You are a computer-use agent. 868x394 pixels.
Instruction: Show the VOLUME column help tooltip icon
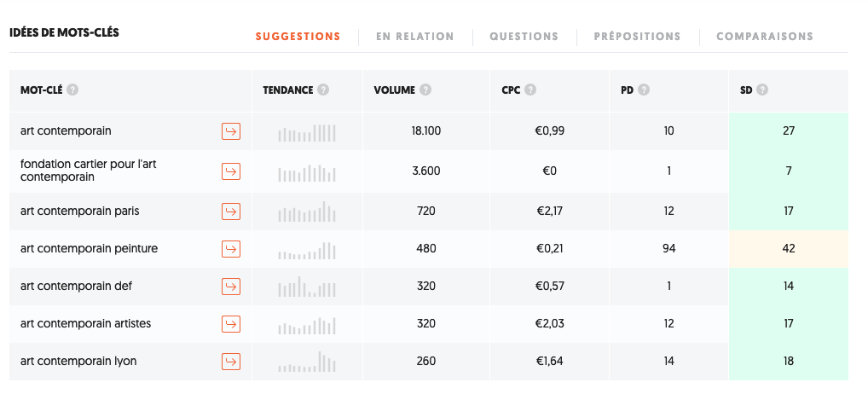pos(425,90)
